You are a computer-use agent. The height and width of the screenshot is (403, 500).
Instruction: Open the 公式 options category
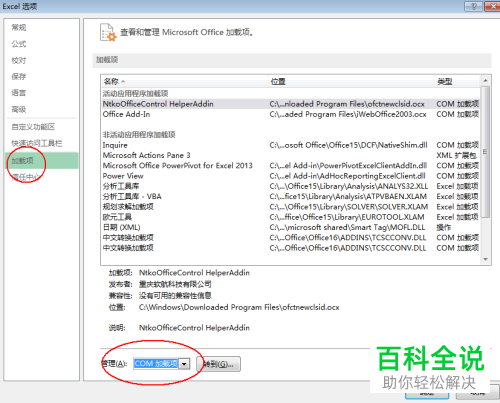(19, 44)
